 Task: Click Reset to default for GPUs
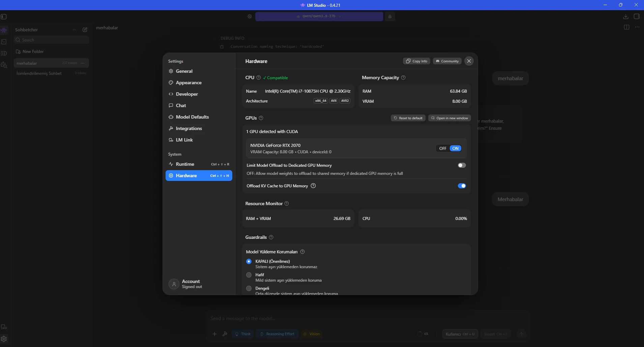[x=408, y=118]
